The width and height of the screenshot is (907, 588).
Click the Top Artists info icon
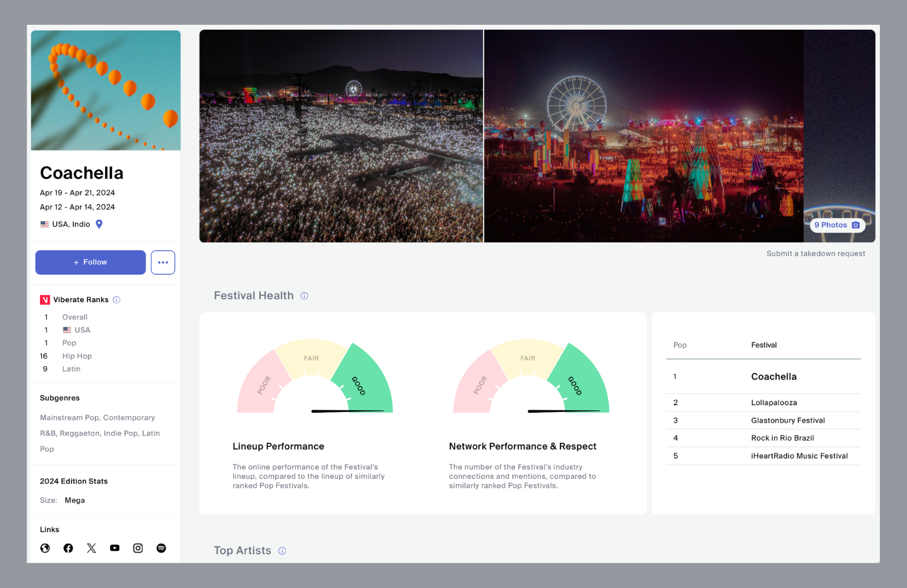tap(282, 551)
